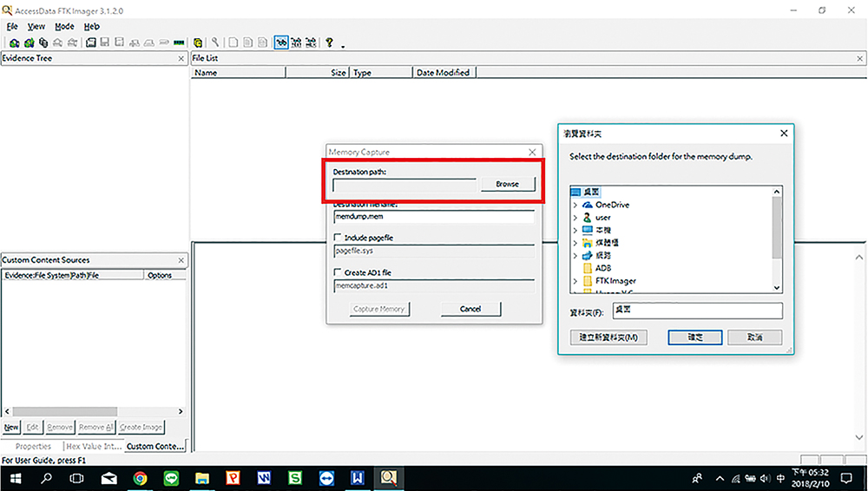Image resolution: width=868 pixels, height=491 pixels.
Task: Expand the user folder node
Action: pyautogui.click(x=575, y=218)
